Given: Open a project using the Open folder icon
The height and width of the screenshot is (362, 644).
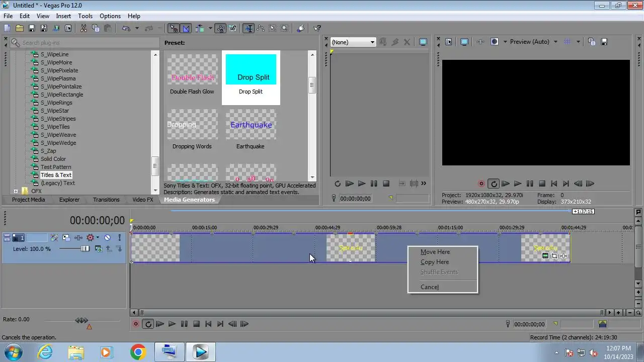Looking at the screenshot, I should (20, 29).
